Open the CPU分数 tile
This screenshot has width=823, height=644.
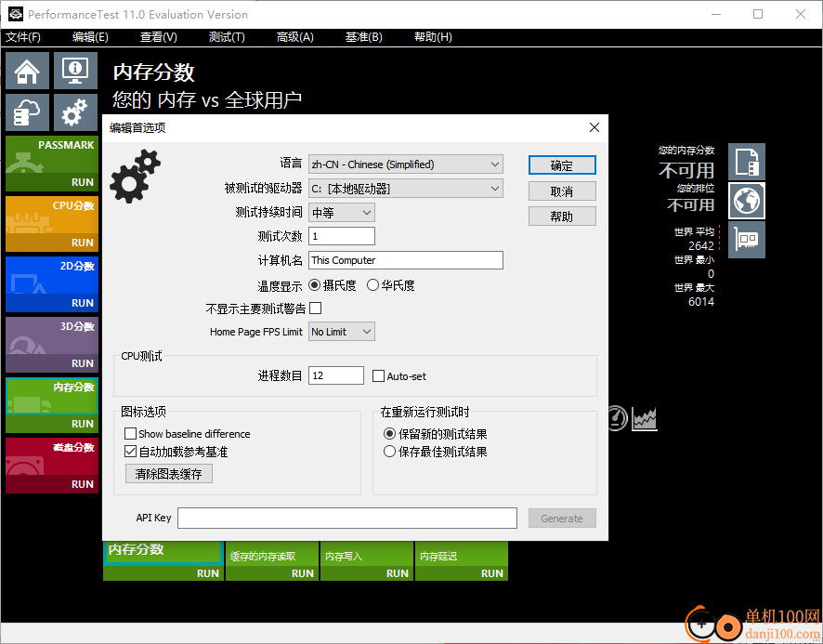[52, 224]
